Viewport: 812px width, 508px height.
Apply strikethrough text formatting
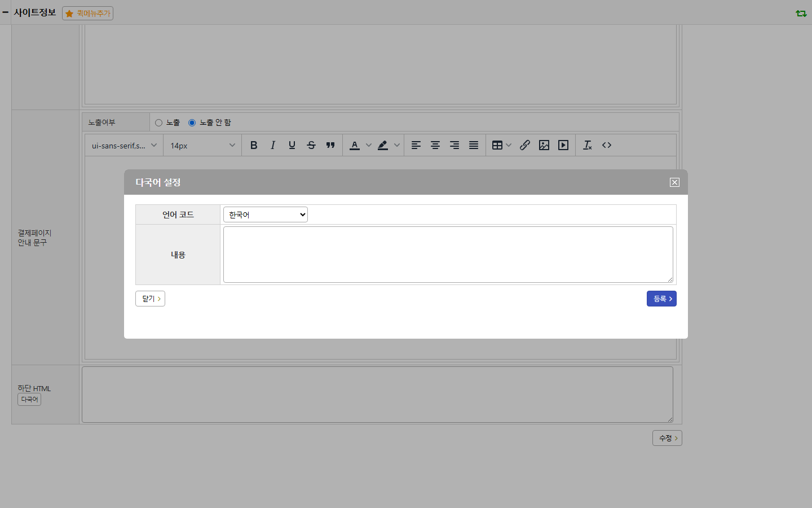[x=311, y=145]
